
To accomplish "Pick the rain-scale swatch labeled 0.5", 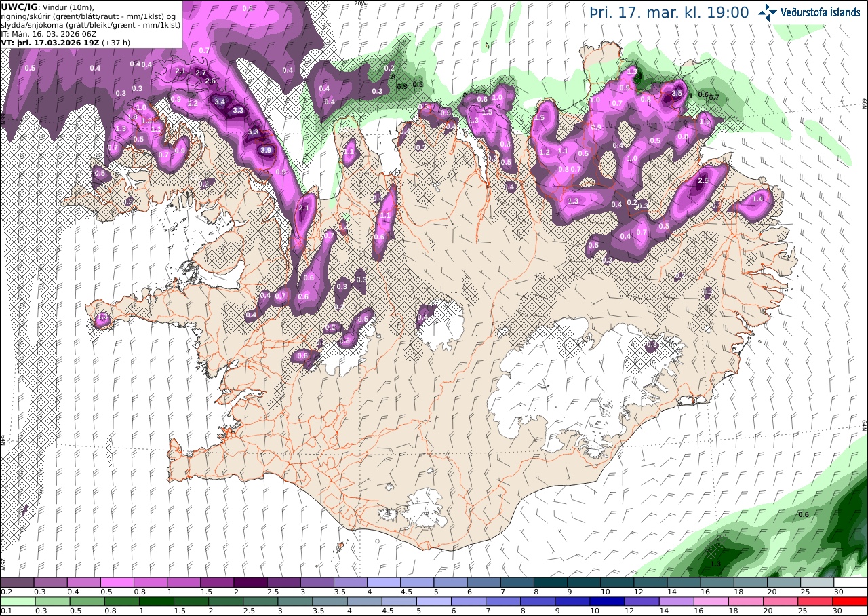I will (87, 601).
